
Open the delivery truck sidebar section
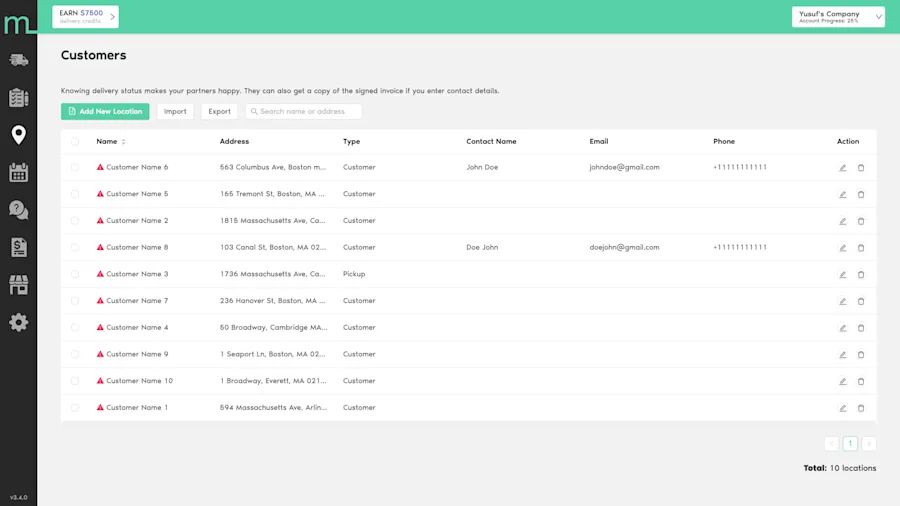[18, 60]
